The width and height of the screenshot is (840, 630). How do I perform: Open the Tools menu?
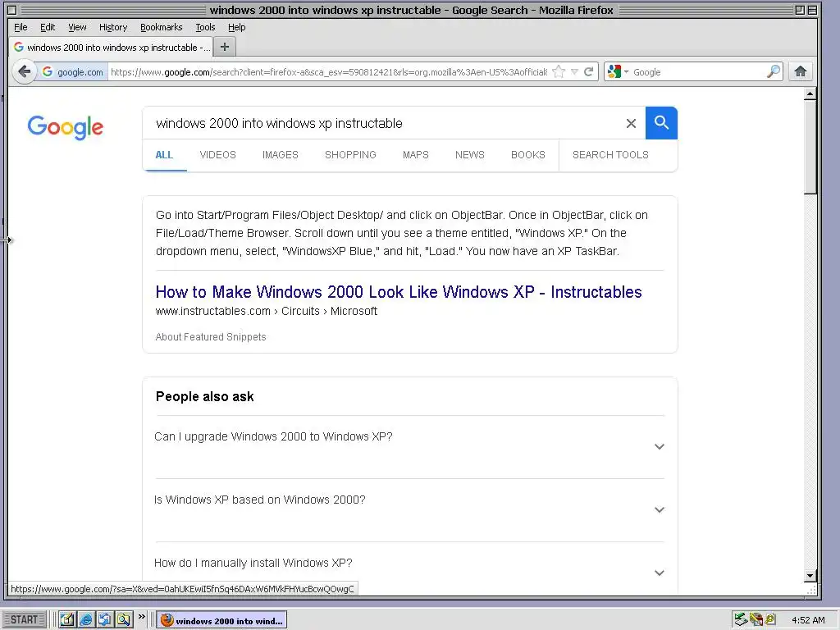coord(205,27)
